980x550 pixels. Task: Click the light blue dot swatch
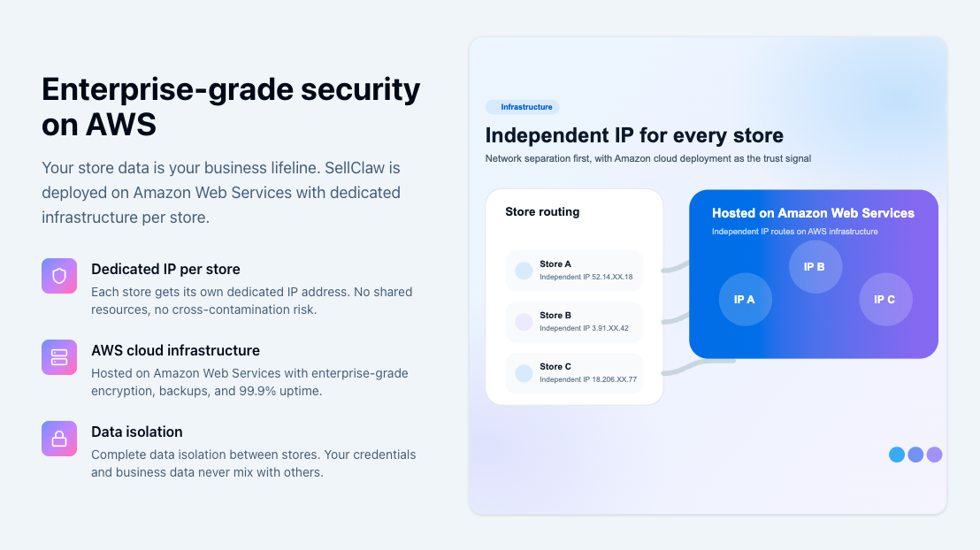click(897, 455)
